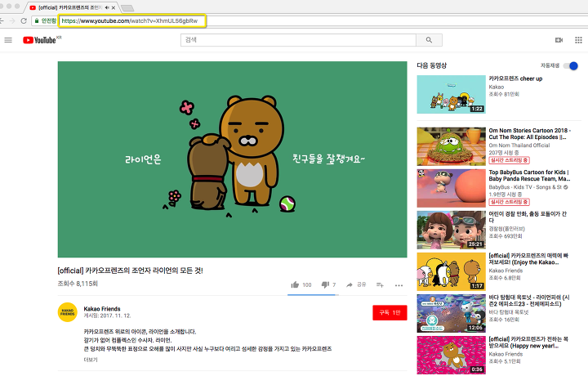Add video to playlist icon
The height and width of the screenshot is (376, 588).
(380, 285)
